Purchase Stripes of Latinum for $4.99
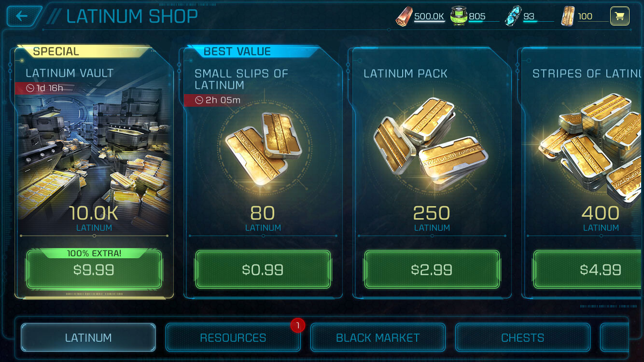This screenshot has height=362, width=644. tap(588, 269)
